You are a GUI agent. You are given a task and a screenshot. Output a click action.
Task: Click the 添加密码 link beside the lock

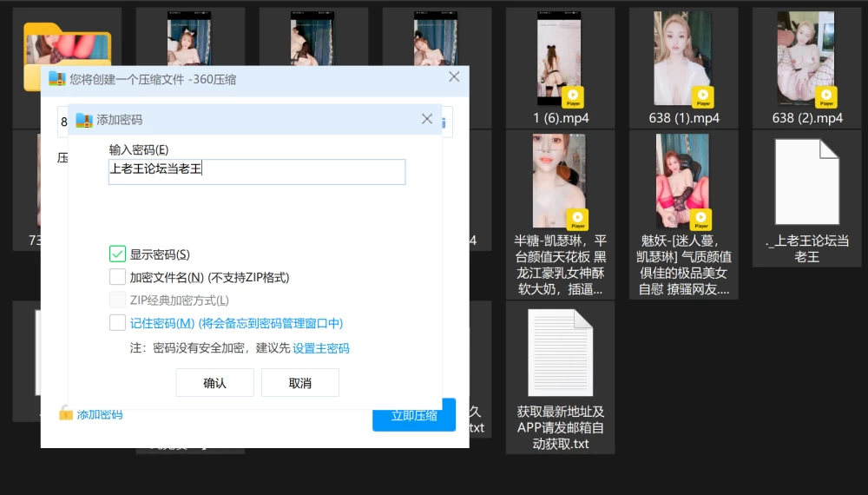pyautogui.click(x=100, y=415)
